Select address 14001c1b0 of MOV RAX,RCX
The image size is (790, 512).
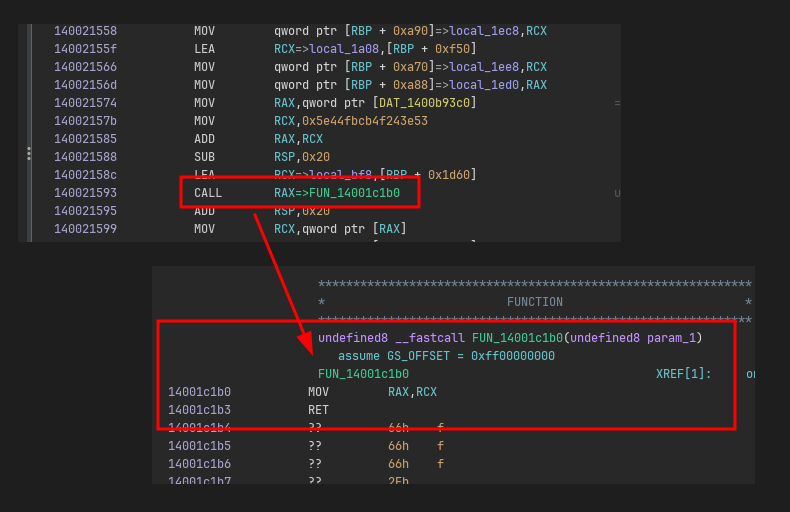(x=199, y=392)
